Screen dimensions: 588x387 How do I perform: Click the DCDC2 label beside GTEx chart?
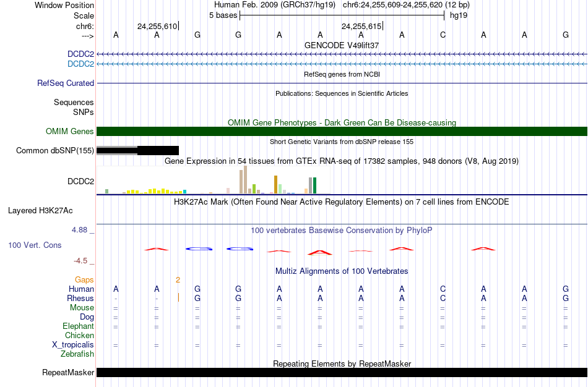(80, 181)
